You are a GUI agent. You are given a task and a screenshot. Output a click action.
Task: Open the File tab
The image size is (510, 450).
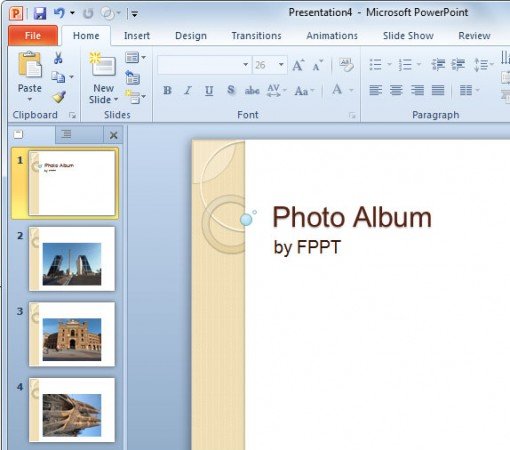tap(33, 35)
